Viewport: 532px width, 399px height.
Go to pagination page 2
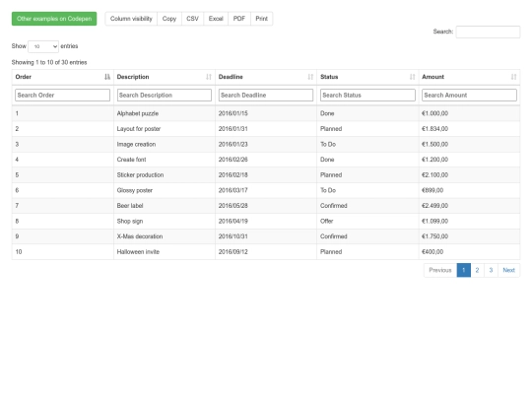click(477, 270)
